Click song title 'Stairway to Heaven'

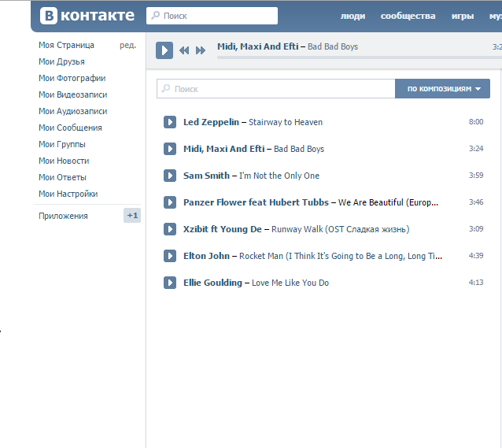click(x=286, y=122)
